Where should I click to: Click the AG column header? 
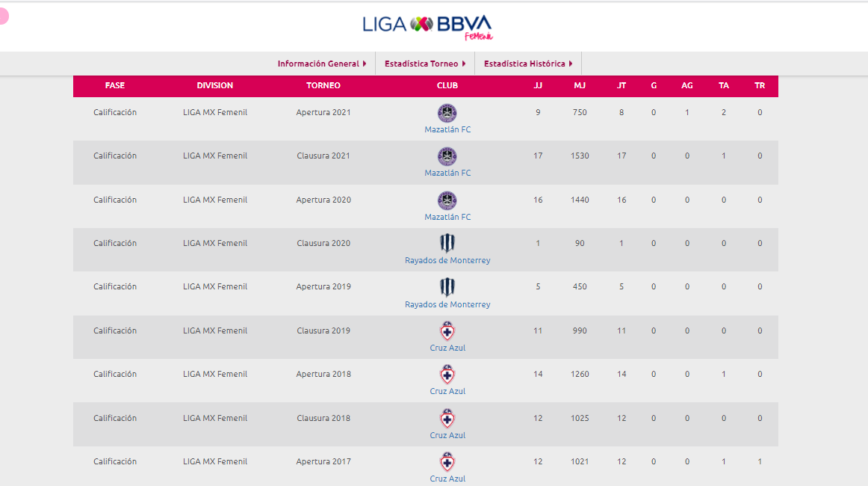coord(687,85)
